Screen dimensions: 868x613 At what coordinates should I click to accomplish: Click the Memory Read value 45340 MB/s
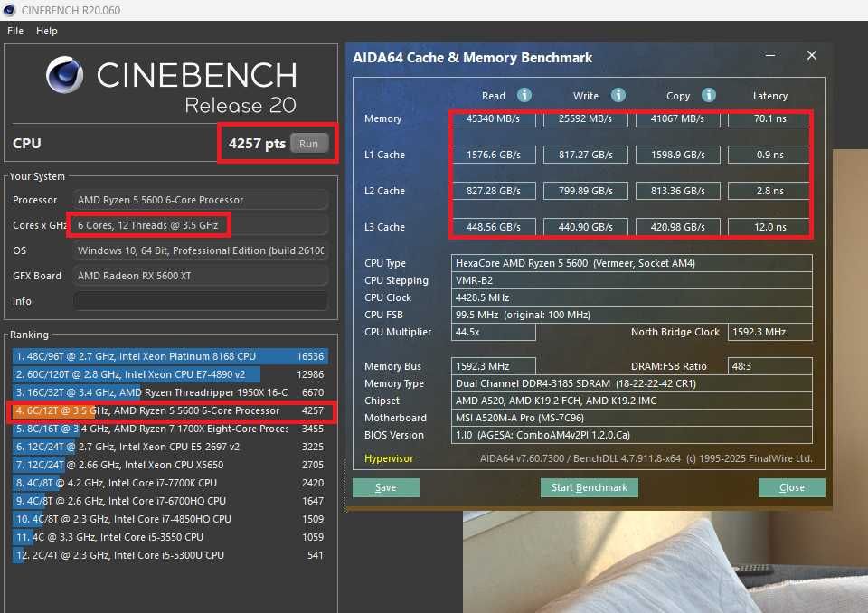[494, 118]
